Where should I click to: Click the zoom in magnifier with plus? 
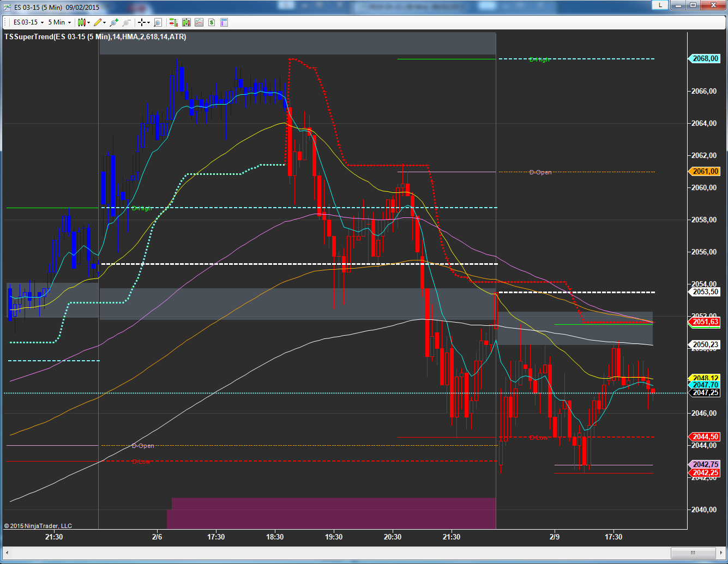pyautogui.click(x=113, y=22)
